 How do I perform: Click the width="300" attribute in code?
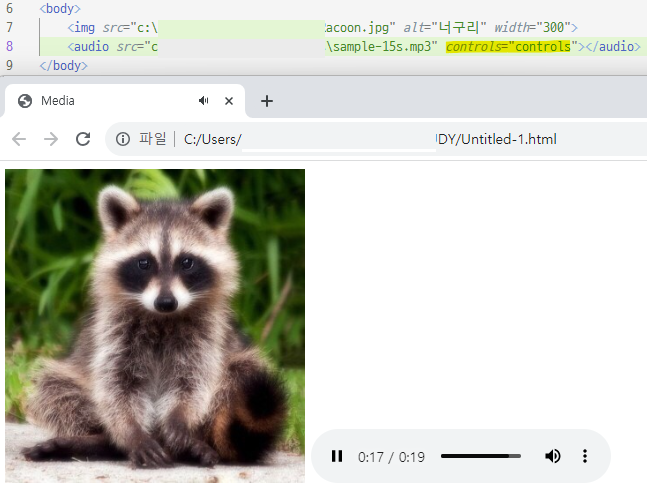[x=532, y=28]
